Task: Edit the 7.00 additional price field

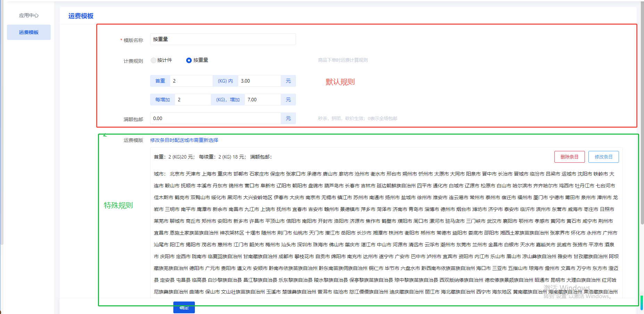Action: point(262,100)
